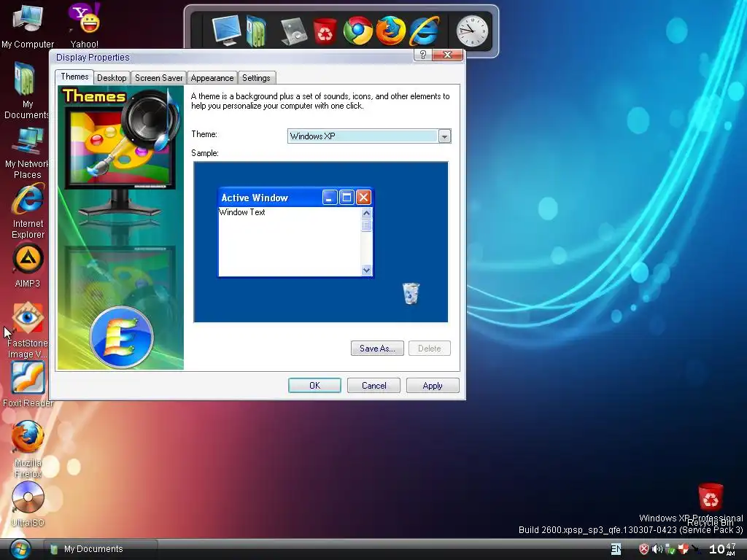Click the Delete button
Viewport: 747px width, 560px height.
429,348
